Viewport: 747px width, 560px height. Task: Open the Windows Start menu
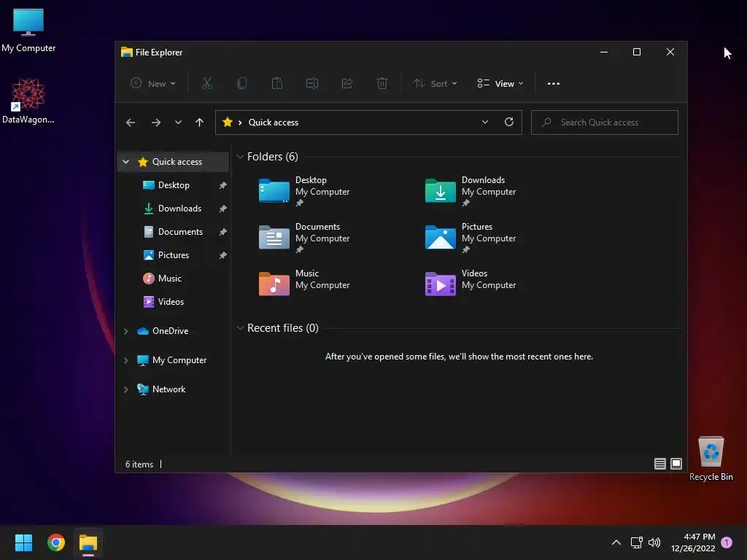(x=23, y=542)
